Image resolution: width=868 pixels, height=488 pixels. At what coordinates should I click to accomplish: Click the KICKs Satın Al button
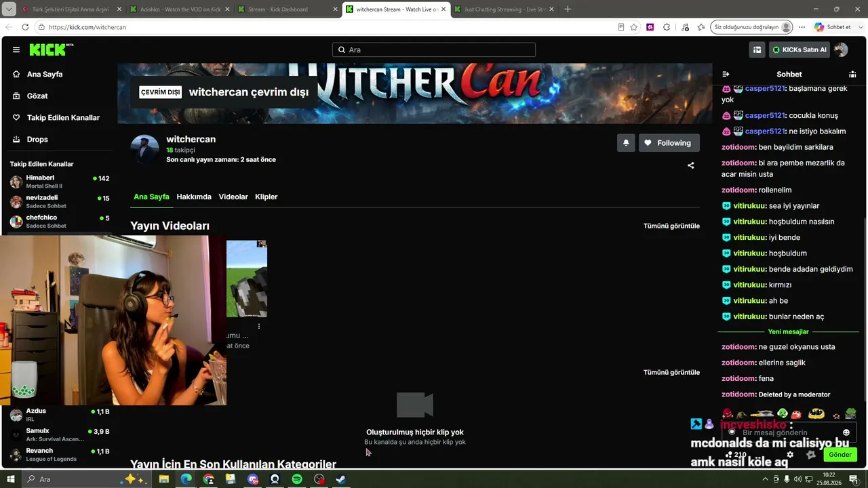(800, 49)
